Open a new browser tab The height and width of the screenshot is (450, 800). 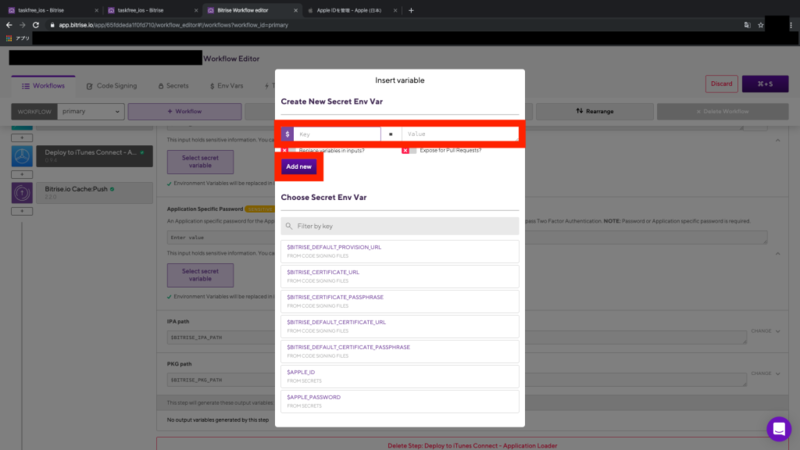411,10
